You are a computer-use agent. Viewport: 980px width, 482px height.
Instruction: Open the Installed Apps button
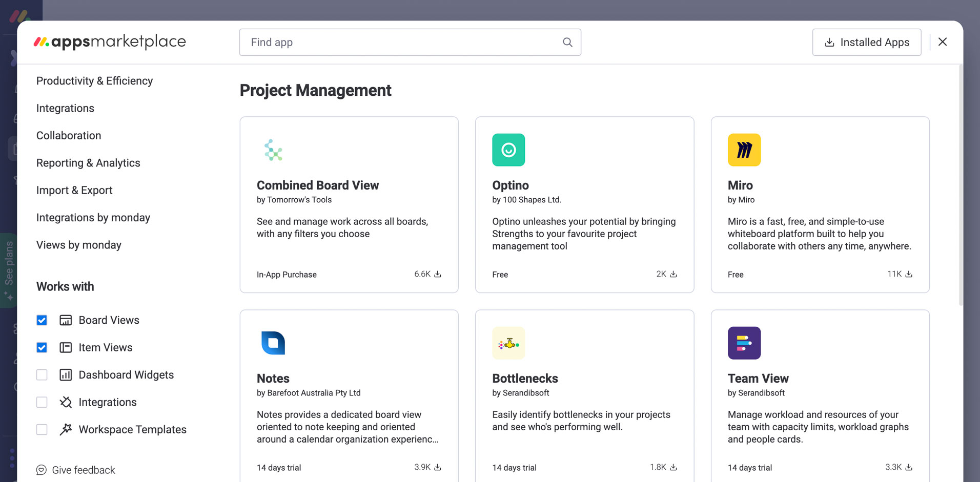tap(867, 43)
